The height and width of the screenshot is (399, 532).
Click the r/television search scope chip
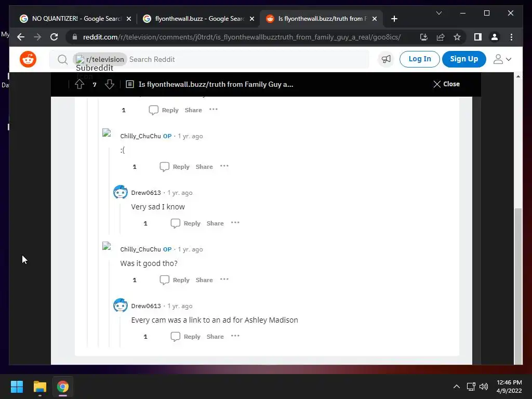pos(100,59)
